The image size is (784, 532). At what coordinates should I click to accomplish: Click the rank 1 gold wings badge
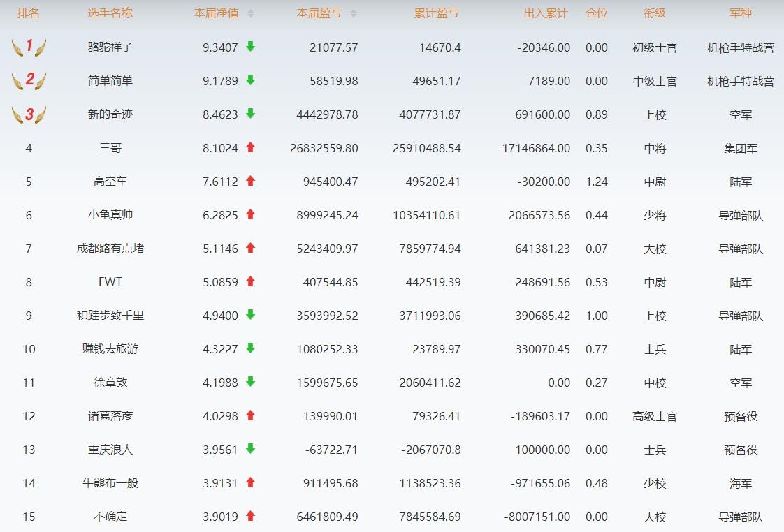29,47
